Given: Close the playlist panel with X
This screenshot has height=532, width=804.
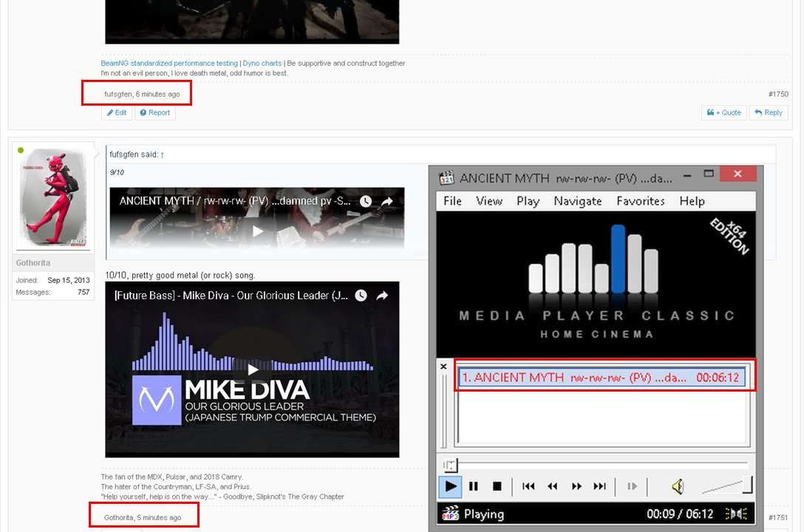Looking at the screenshot, I should tap(443, 366).
